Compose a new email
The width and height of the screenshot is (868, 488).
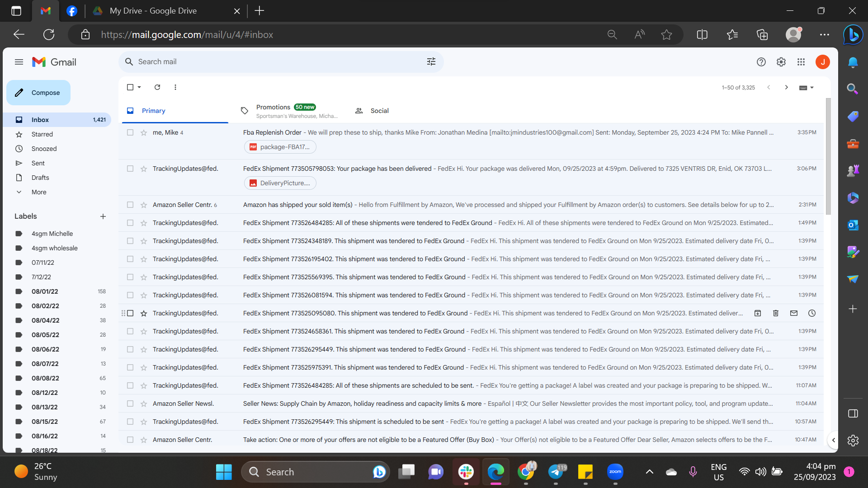pos(38,93)
